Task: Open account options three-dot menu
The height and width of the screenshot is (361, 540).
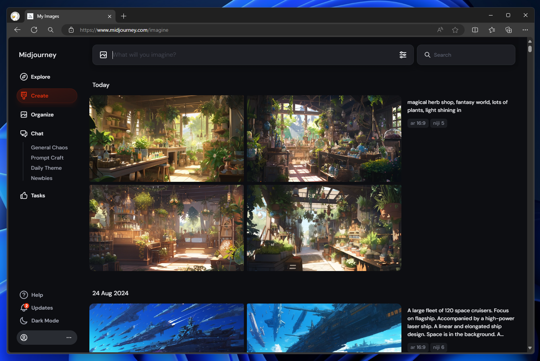Action: [x=69, y=338]
